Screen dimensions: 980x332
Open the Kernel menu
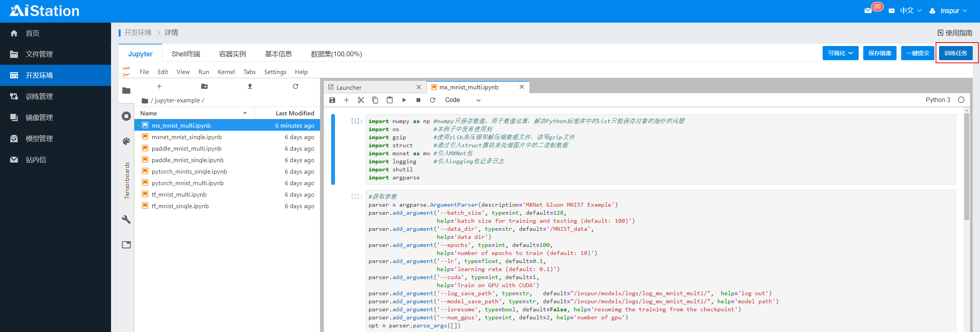coord(226,72)
